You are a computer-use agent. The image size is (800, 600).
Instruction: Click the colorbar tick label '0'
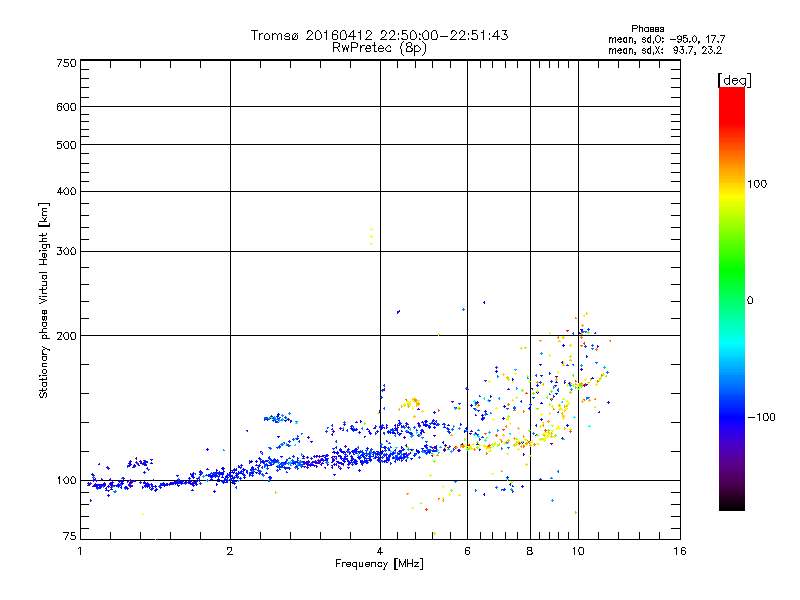[750, 301]
